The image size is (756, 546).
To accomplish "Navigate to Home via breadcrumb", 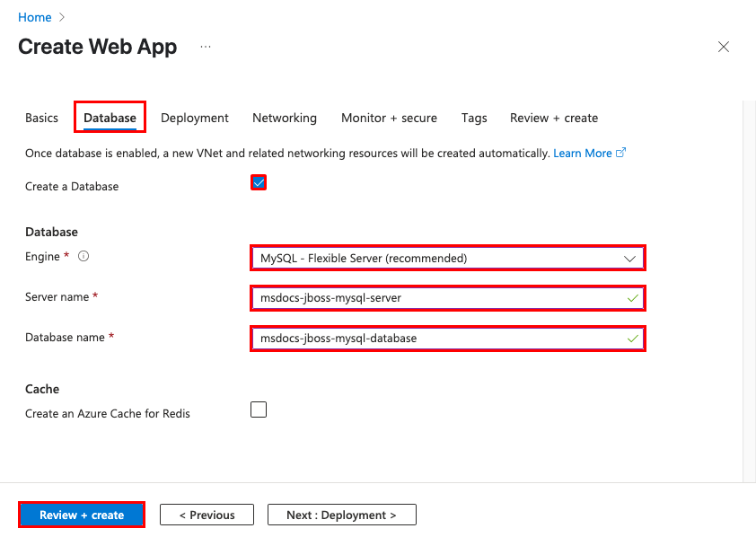I will click(34, 16).
